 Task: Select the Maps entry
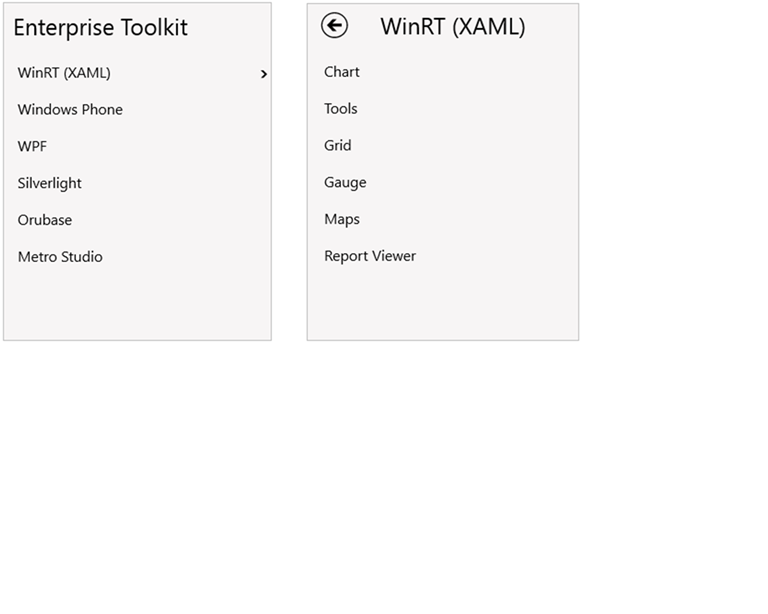pos(342,219)
